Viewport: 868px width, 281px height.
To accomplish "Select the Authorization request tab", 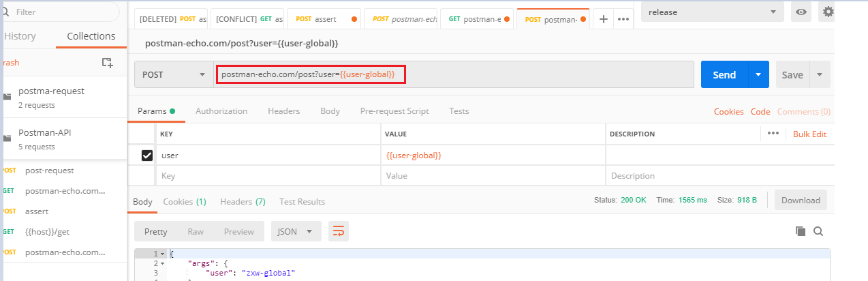I will pyautogui.click(x=221, y=111).
